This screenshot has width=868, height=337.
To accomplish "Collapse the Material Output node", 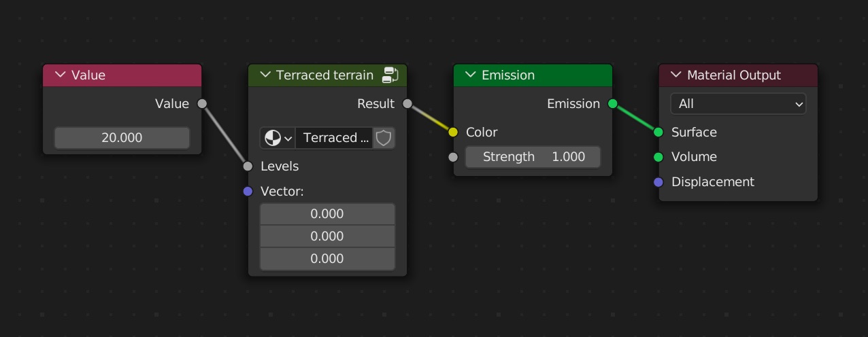I will coord(676,75).
